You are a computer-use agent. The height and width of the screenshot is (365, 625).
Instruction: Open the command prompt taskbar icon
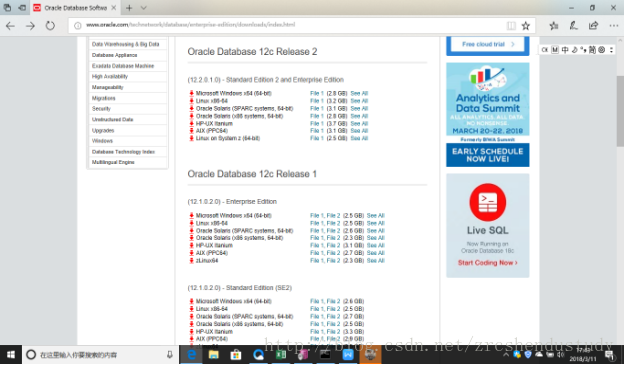[x=325, y=355]
